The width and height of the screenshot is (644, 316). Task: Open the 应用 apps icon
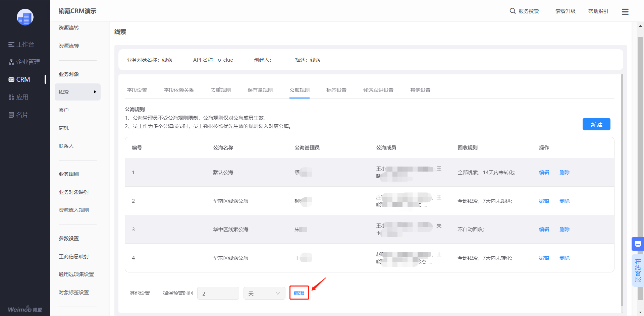coord(11,97)
